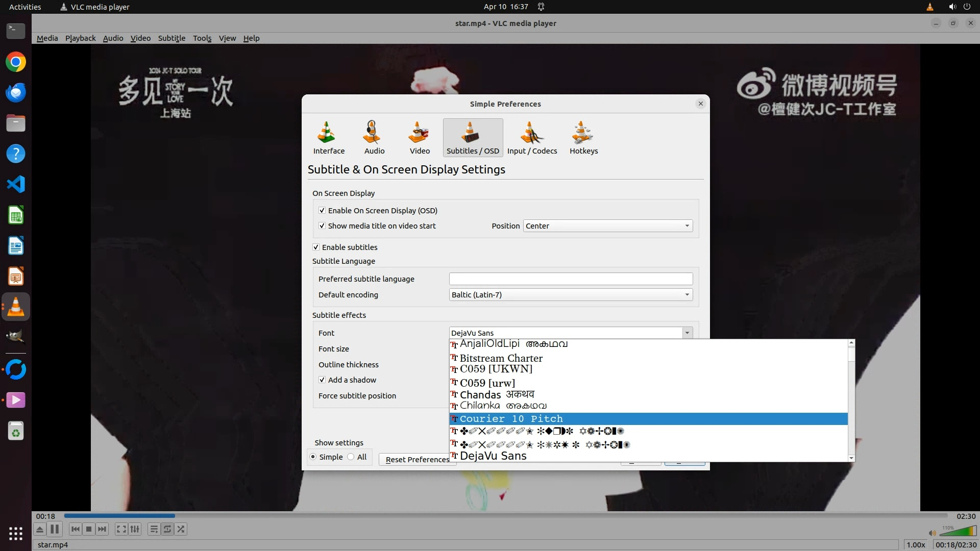Viewport: 980px width, 551px height.
Task: Enable random shuffle playback
Action: click(x=181, y=529)
